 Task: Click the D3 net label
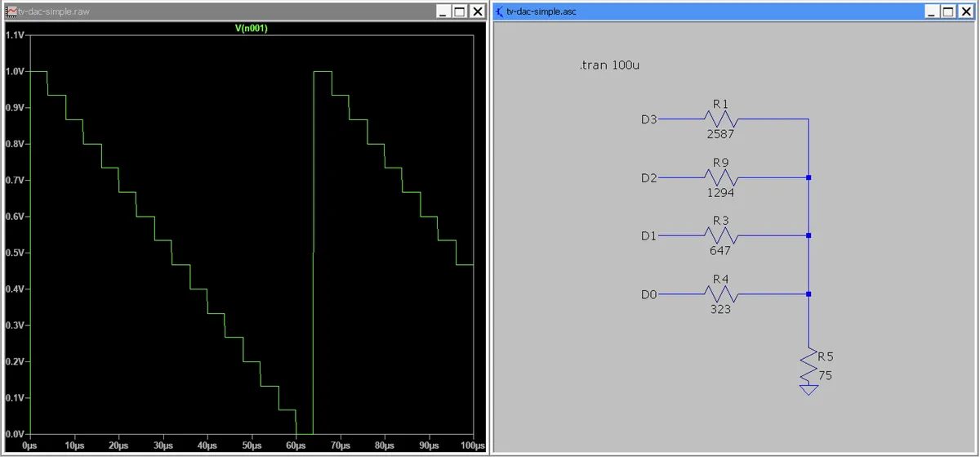[x=648, y=119]
